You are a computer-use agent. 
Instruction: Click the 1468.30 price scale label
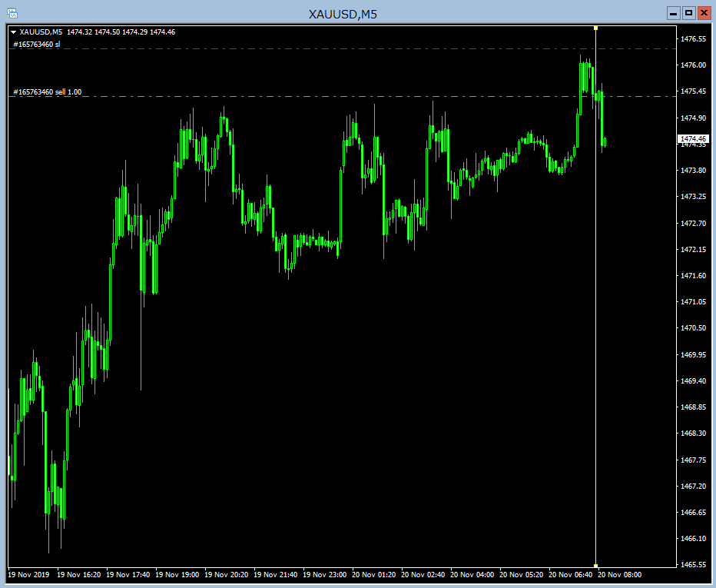pyautogui.click(x=693, y=433)
